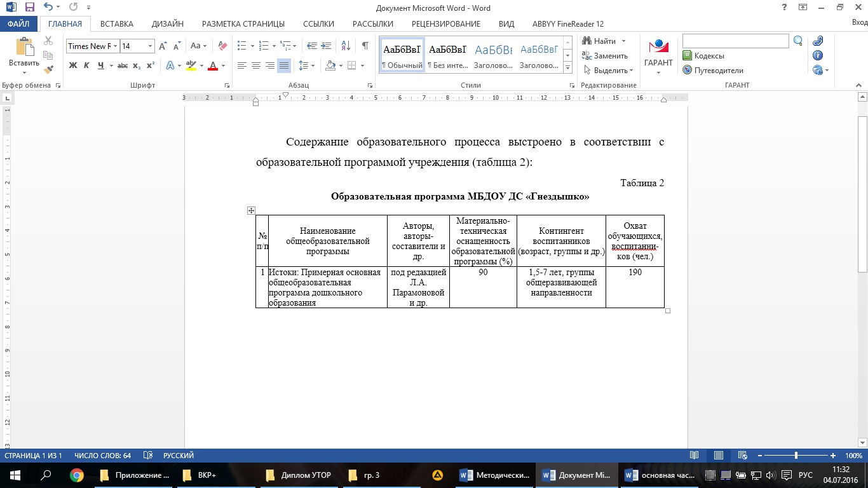The height and width of the screenshot is (488, 868).
Task: Click the Save icon in quick access toolbar
Action: click(x=29, y=8)
